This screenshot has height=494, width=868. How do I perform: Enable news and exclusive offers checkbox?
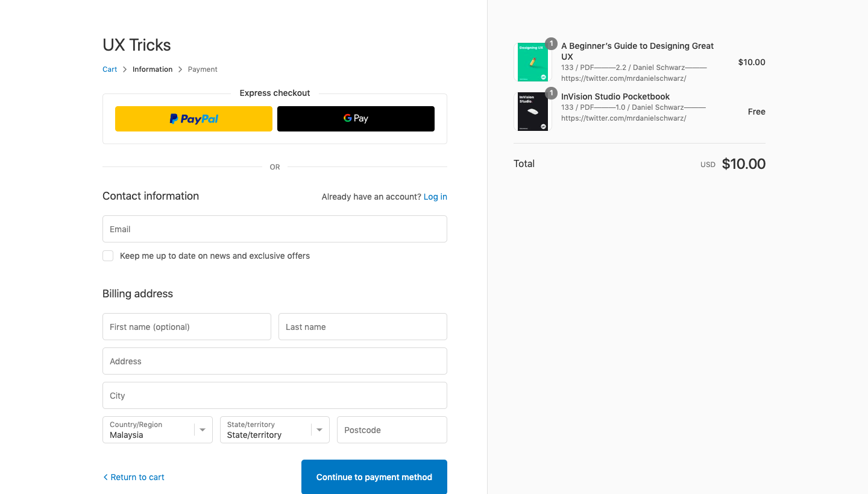(108, 256)
